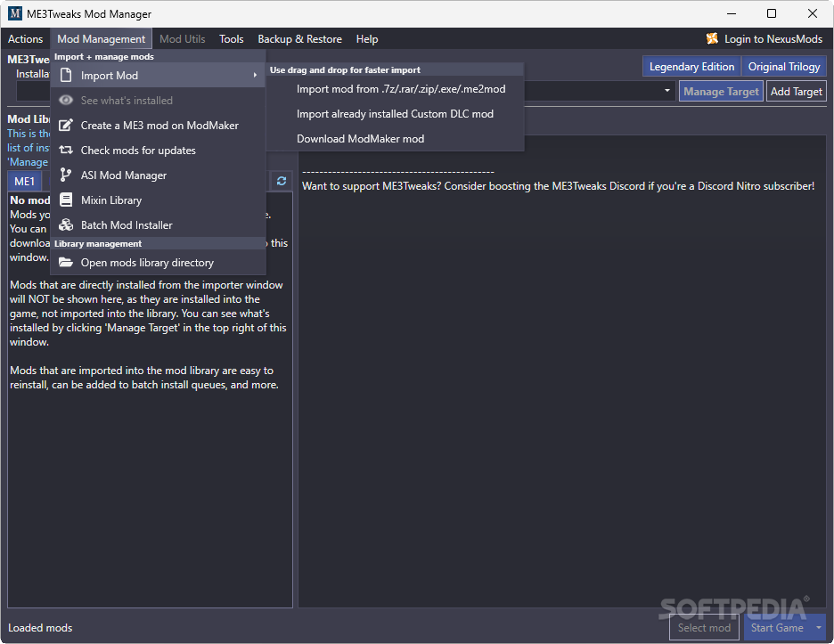This screenshot has width=834, height=644.
Task: Open the Tools menu
Action: point(232,39)
